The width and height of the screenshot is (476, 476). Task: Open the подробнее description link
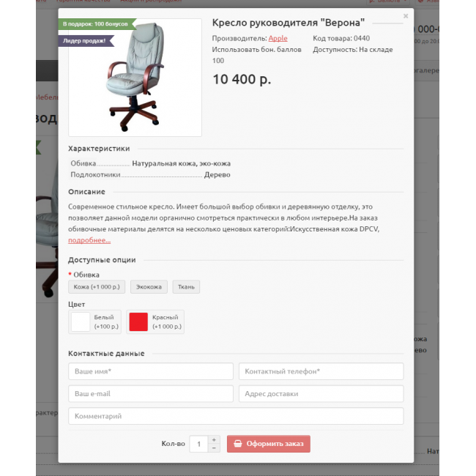89,240
